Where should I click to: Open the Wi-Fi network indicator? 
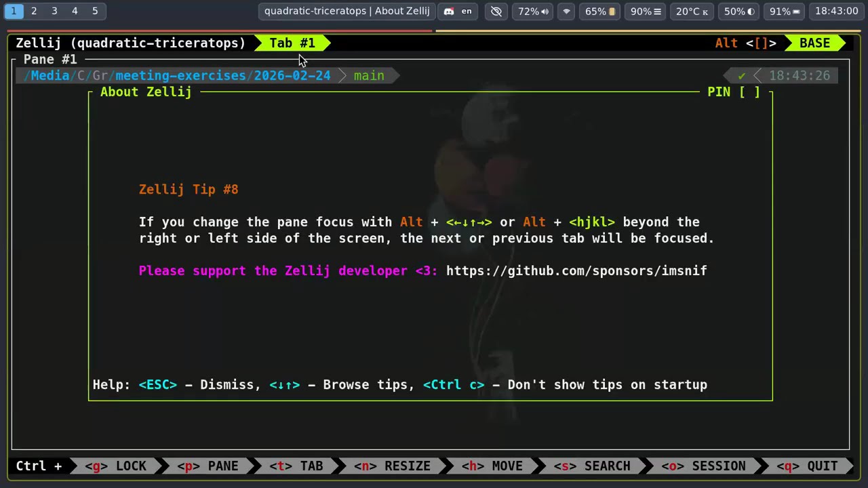[567, 11]
